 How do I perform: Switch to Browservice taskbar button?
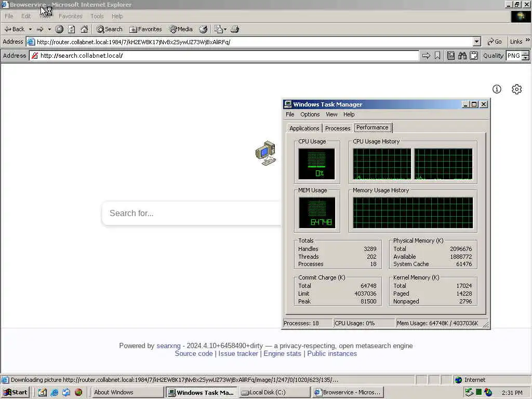348,392
